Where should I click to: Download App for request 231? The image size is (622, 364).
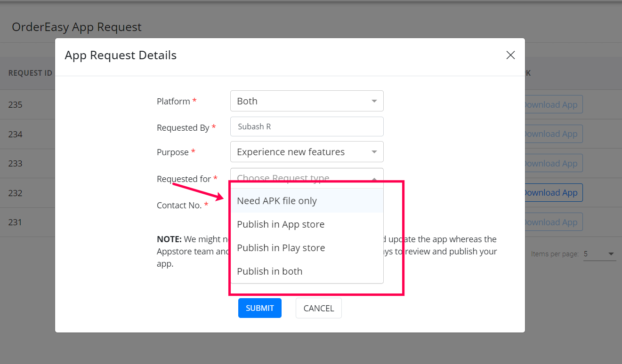coord(551,222)
